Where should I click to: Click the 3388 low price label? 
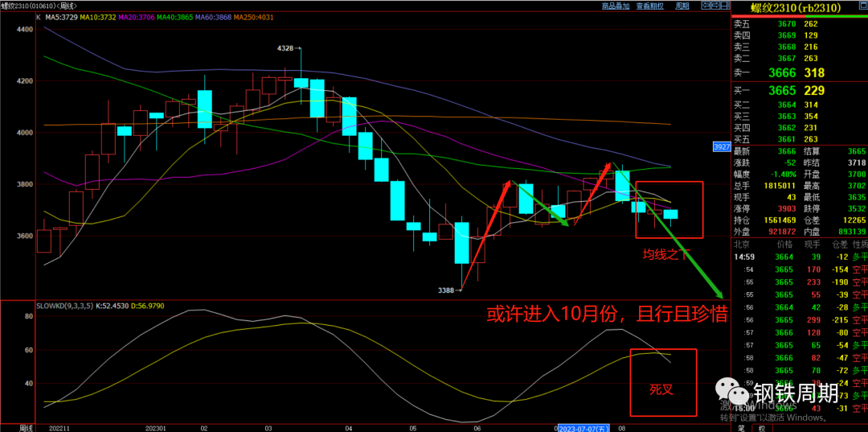point(445,289)
